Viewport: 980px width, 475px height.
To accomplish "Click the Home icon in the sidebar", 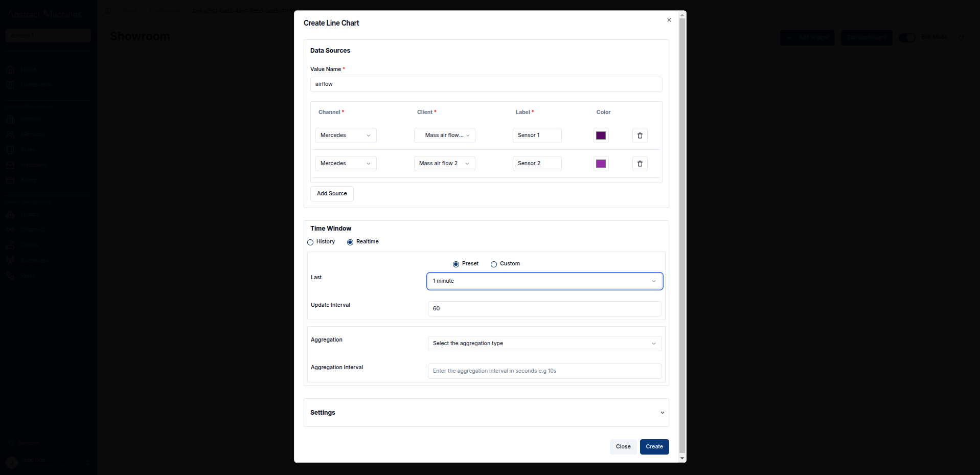I will point(10,69).
